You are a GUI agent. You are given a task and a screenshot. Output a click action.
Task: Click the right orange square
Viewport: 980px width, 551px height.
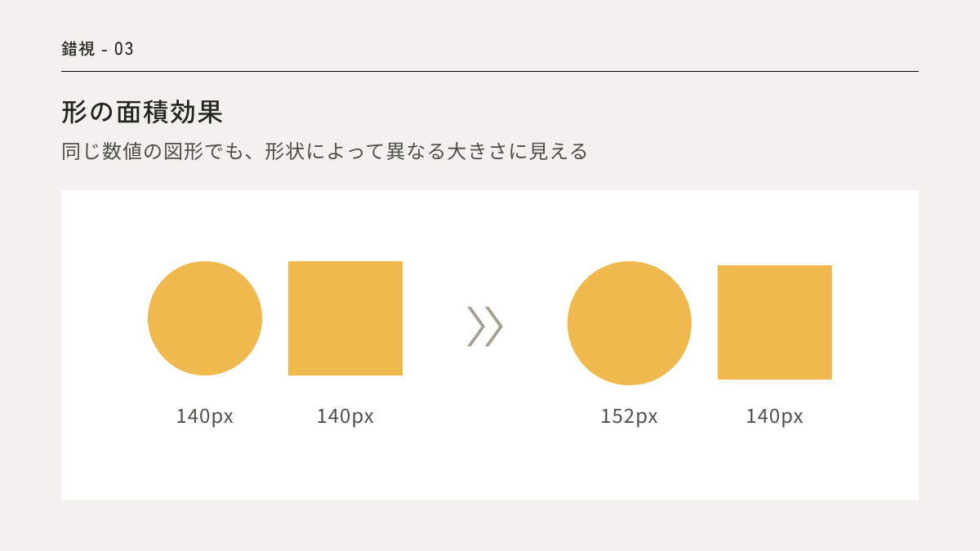click(x=774, y=322)
